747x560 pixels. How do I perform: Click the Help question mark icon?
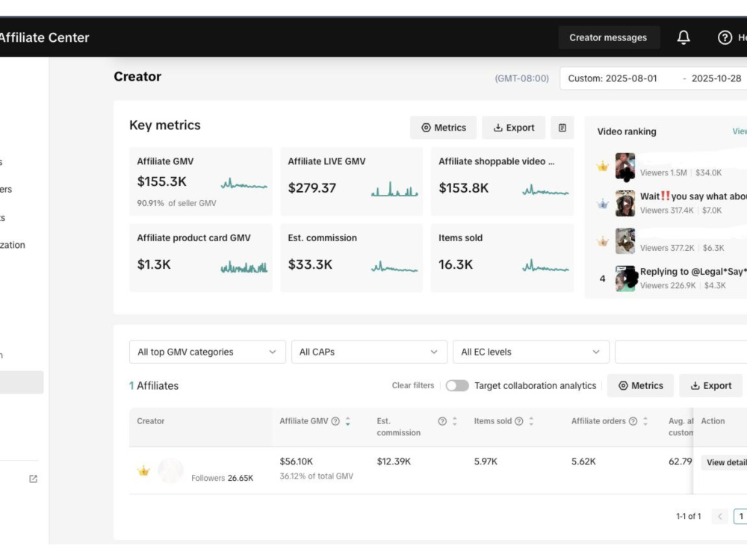[x=725, y=37]
